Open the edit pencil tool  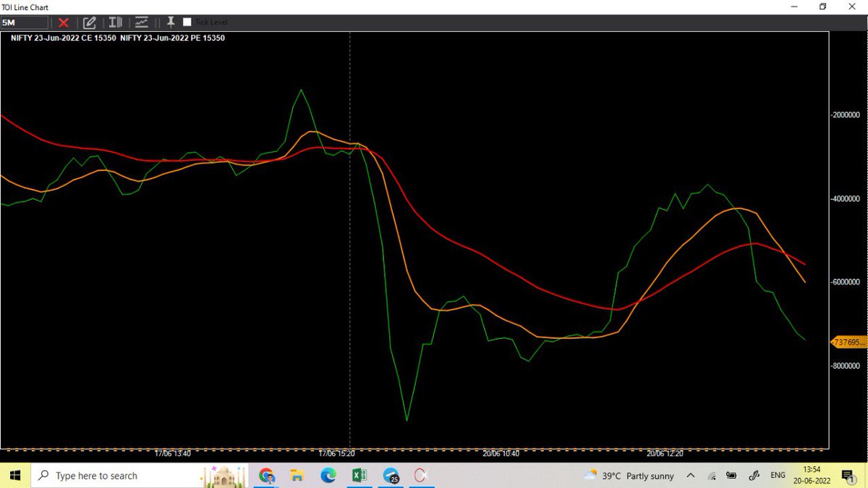click(x=90, y=22)
